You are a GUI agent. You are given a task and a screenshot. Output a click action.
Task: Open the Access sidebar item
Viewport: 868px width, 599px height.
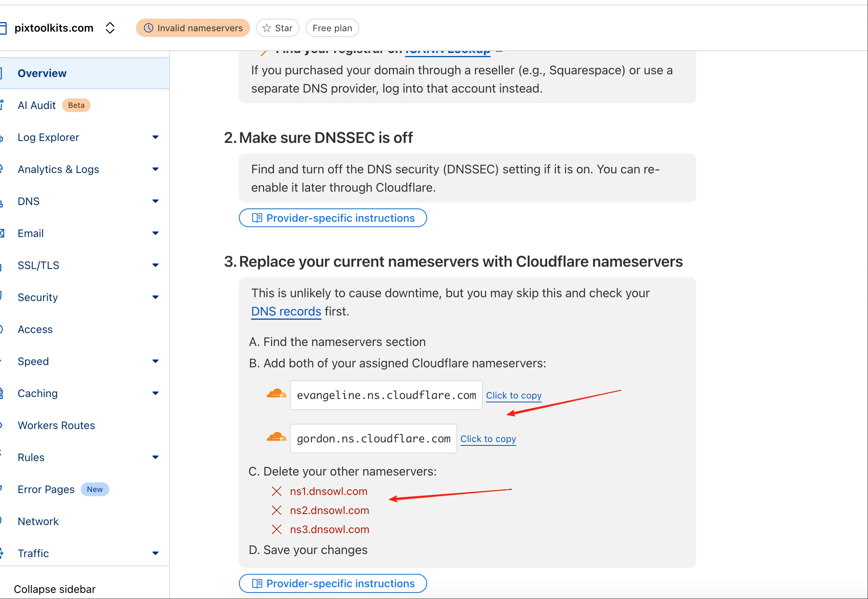(x=35, y=329)
